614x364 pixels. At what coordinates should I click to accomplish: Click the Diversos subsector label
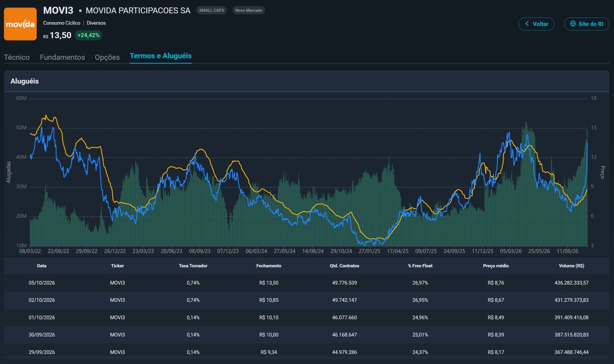96,23
